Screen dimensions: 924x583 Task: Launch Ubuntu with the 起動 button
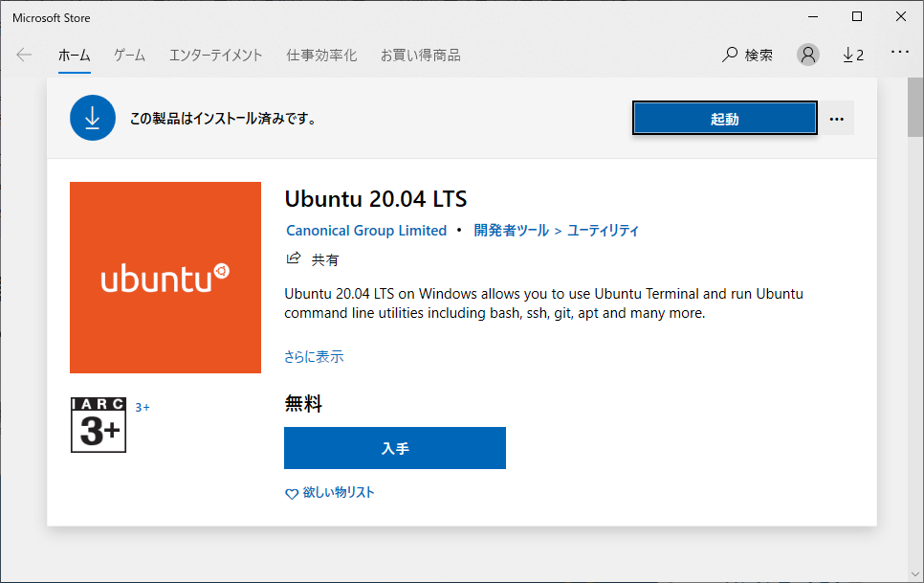coord(724,119)
